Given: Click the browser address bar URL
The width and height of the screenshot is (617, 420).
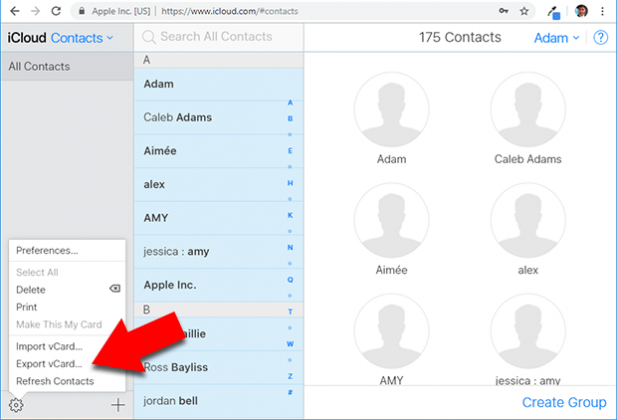Looking at the screenshot, I should (x=229, y=11).
